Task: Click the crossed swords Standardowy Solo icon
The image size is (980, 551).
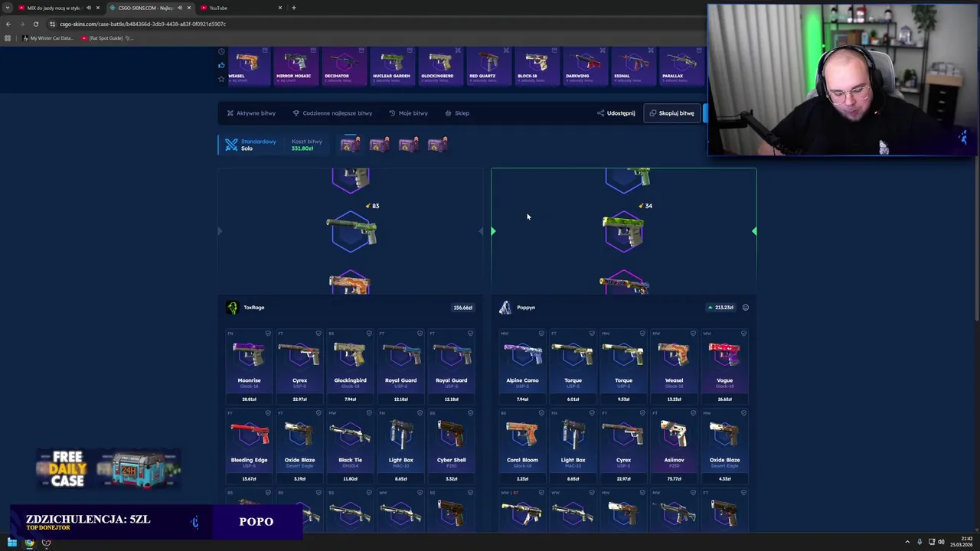Action: click(x=231, y=145)
